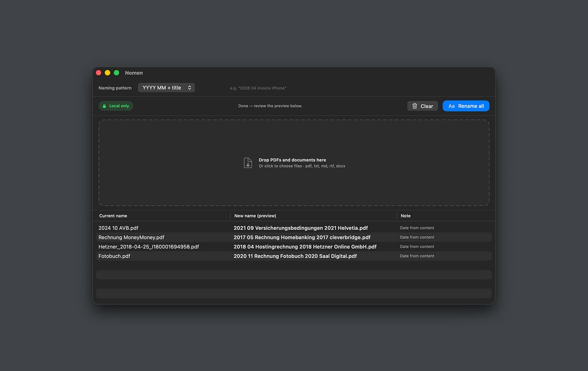The image size is (588, 371).
Task: Click the trash icon in Clear button
Action: [x=415, y=106]
